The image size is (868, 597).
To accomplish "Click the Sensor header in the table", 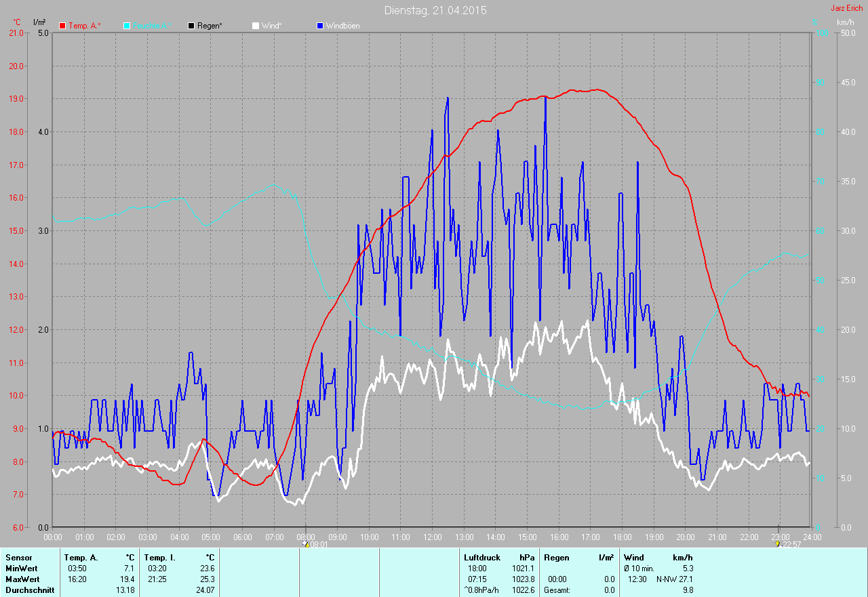I will [x=18, y=558].
